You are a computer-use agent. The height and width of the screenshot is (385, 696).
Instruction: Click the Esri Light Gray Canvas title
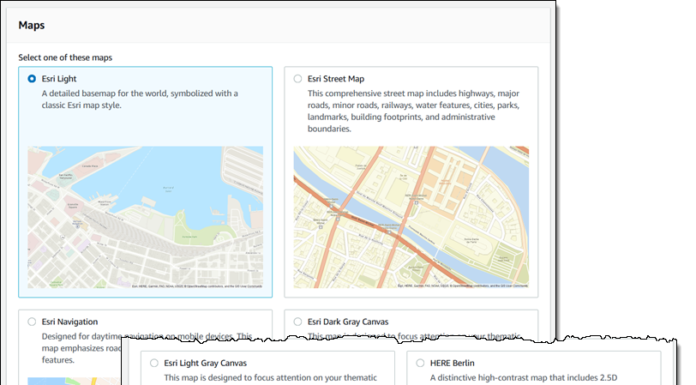point(205,363)
